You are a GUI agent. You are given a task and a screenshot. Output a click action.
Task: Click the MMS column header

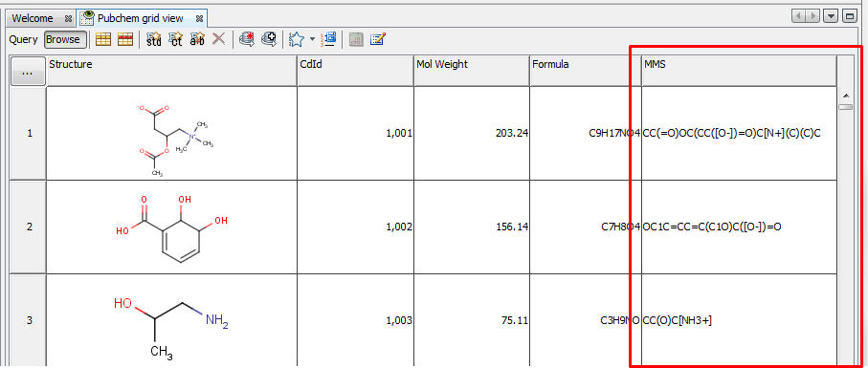point(739,71)
